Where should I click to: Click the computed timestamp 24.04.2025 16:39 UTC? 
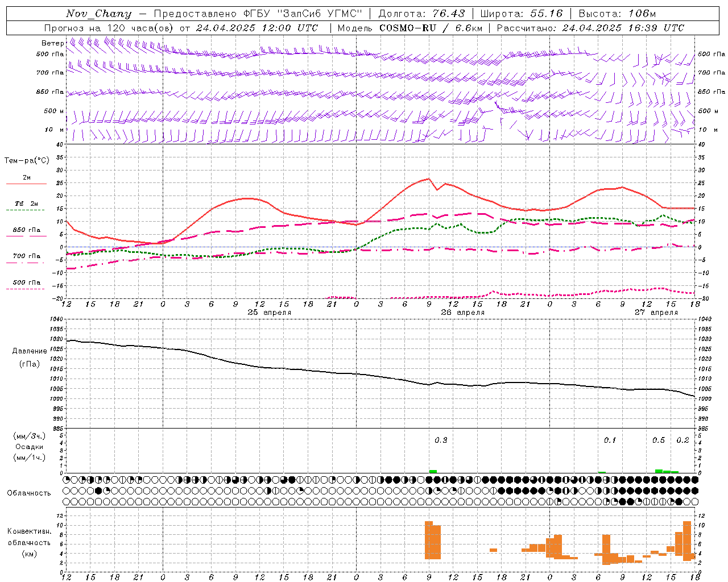click(x=623, y=28)
